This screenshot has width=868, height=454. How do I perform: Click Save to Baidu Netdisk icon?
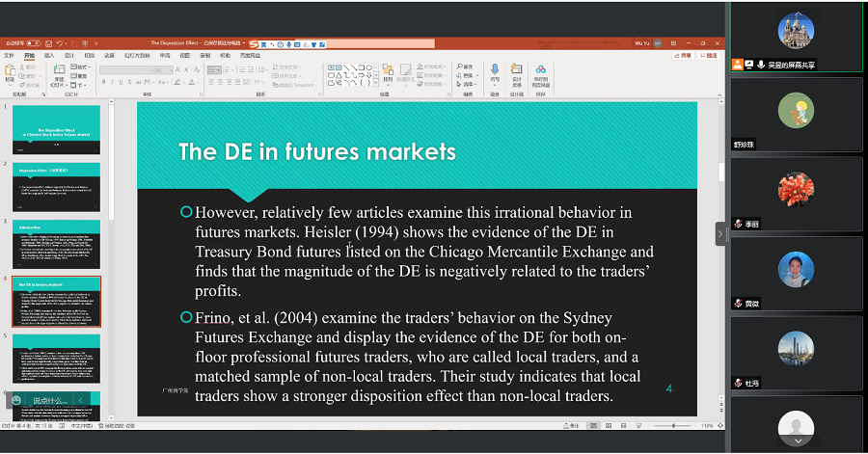coord(540,74)
